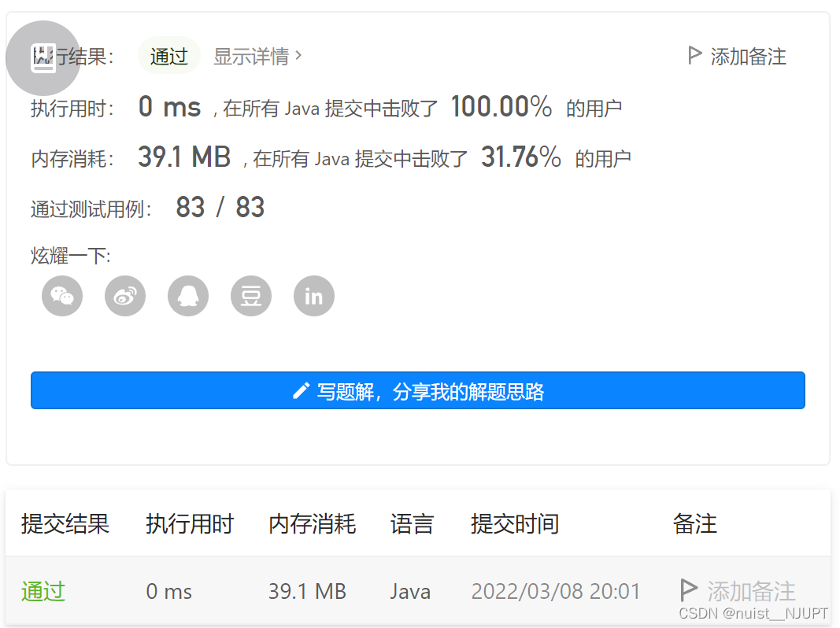Expand 显示详情 to view details
Viewport: 840px width, 628px height.
pos(252,55)
